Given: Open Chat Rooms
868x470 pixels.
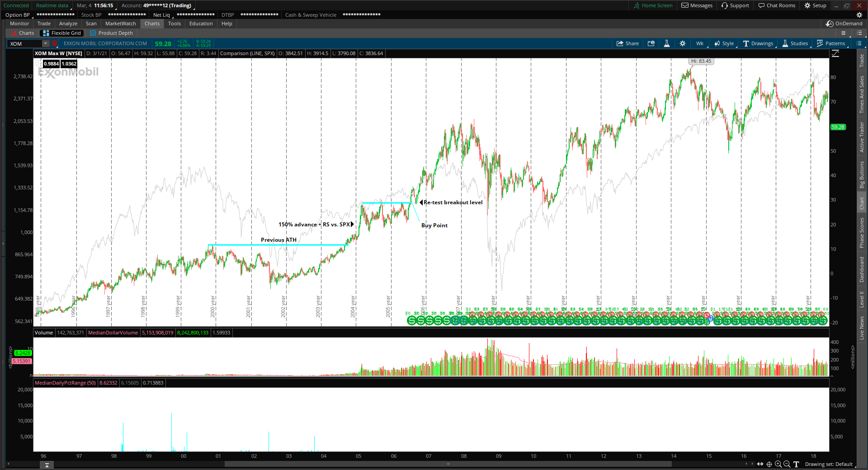Looking at the screenshot, I should (x=777, y=5).
